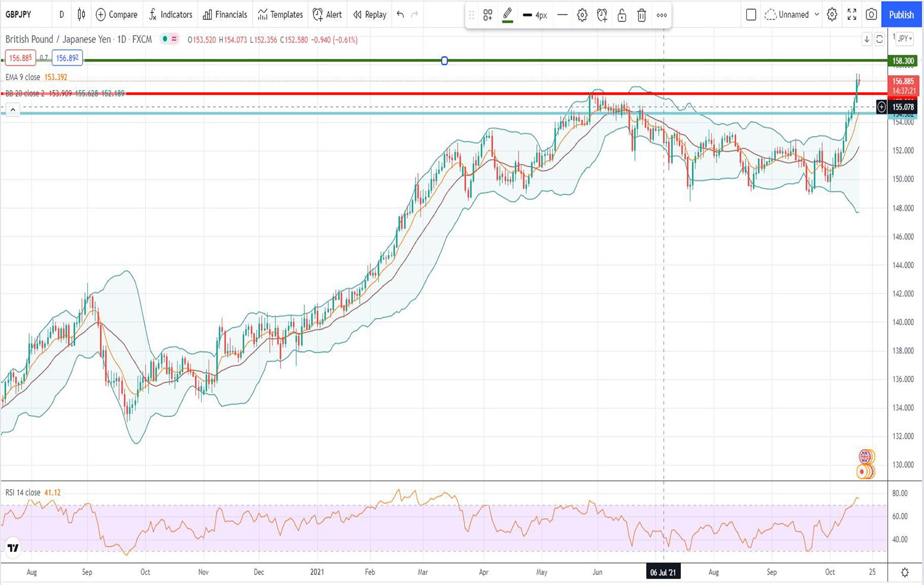Screen dimensions: 924x585
Task: Open the Indicators menu
Action: (x=171, y=15)
